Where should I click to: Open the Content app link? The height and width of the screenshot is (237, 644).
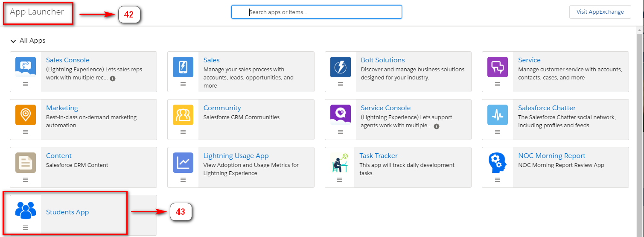click(59, 156)
